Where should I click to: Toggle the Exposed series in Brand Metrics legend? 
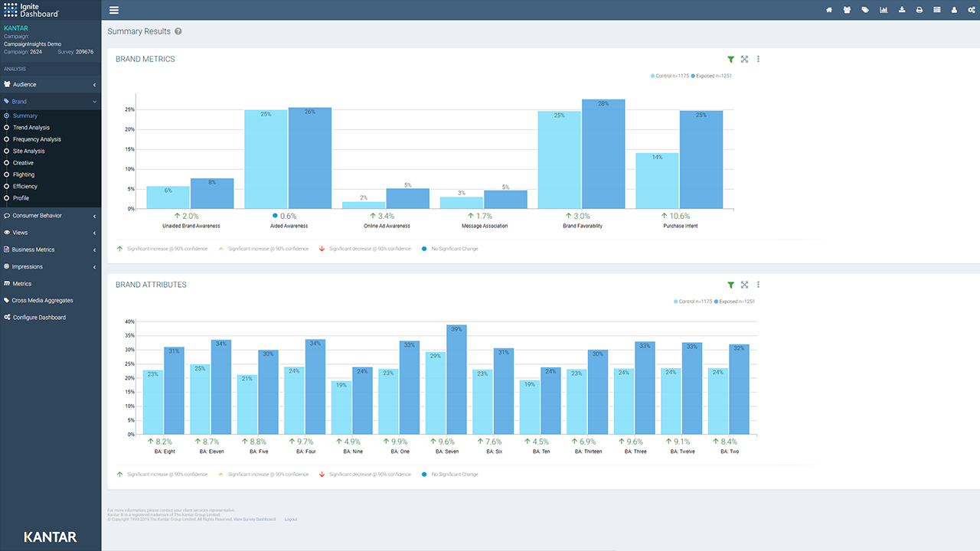[x=713, y=76]
